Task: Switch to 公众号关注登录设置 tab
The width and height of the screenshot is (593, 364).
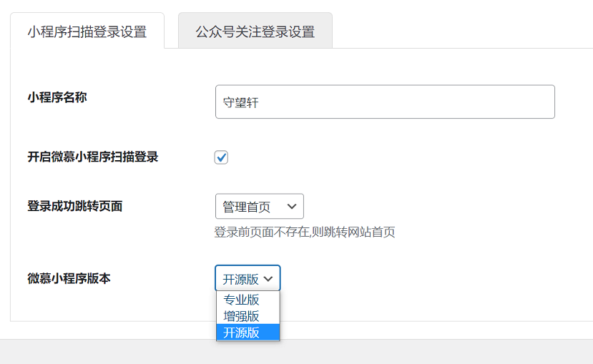Action: click(255, 31)
